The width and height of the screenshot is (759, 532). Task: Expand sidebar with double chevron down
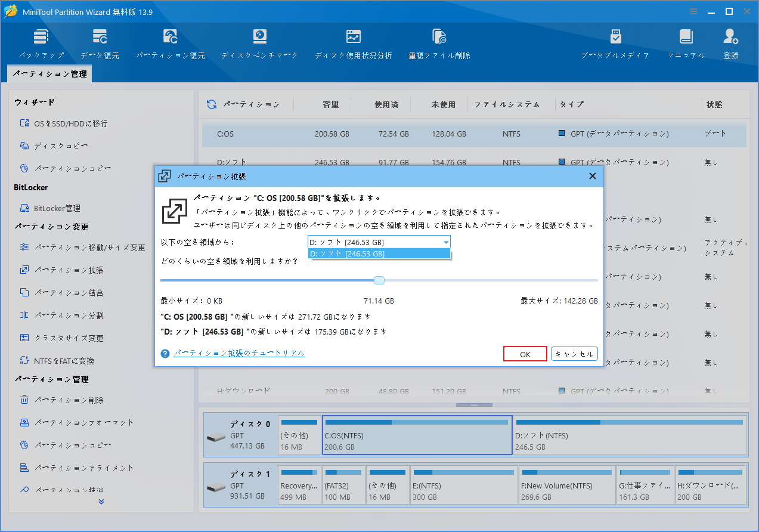coord(101,502)
